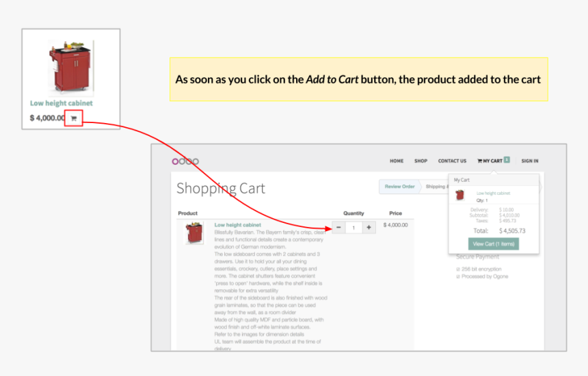
Task: Click the $ 4,000.00 price on product card
Action: pos(47,118)
